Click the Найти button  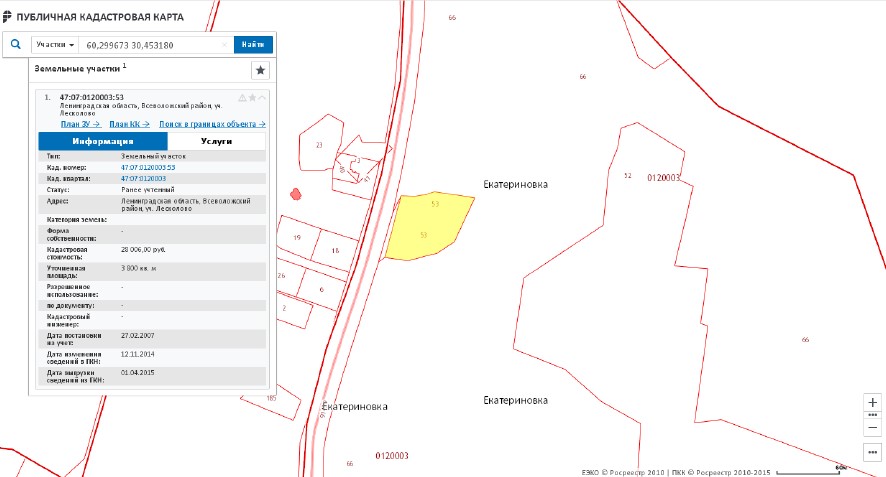(253, 45)
